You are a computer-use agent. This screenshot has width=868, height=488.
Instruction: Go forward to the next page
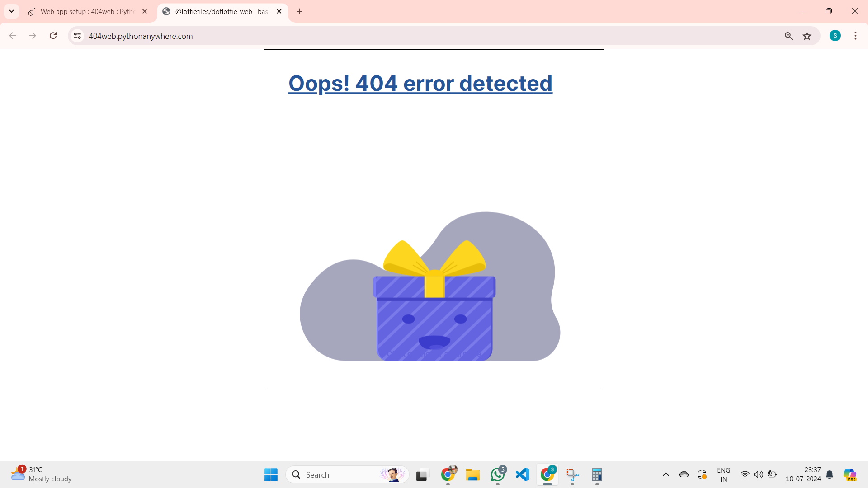point(33,36)
